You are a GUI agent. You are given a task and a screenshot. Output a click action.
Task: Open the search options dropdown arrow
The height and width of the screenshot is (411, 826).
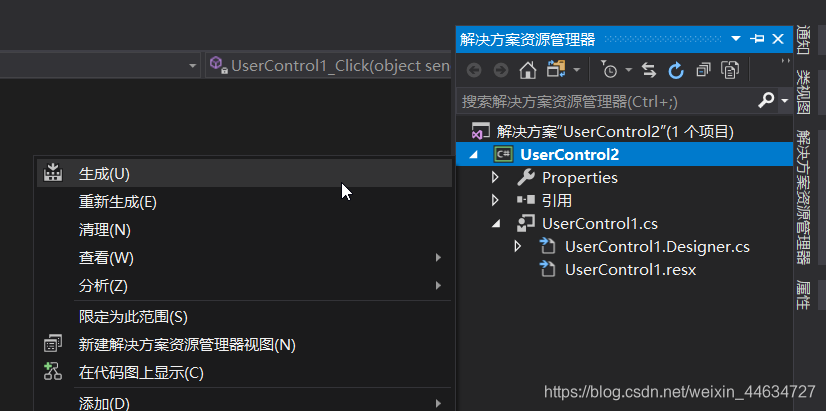(x=785, y=101)
